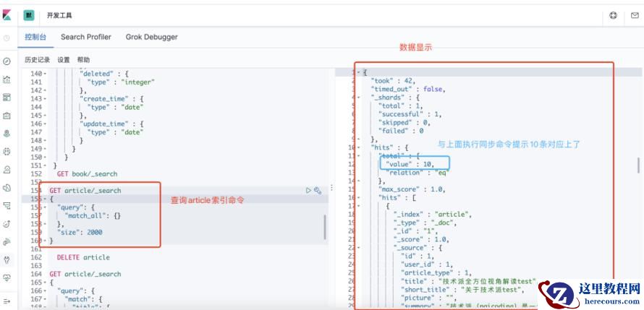Image resolution: width=644 pixels, height=310 pixels.
Task: Click "deleted" field line
Action: click(x=104, y=74)
